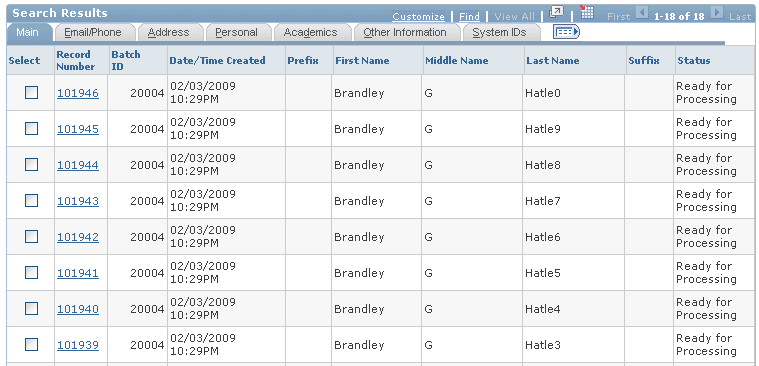Click last name Hatle7 cell
Image resolution: width=759 pixels, height=366 pixels.
pos(543,201)
